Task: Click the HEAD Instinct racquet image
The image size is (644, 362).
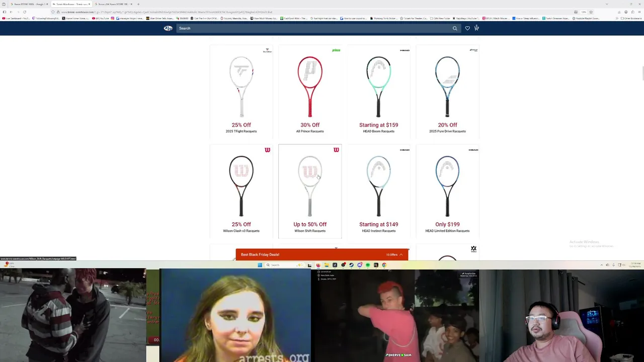Action: point(378,186)
